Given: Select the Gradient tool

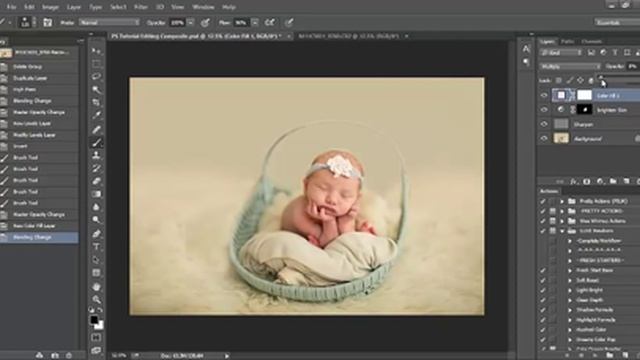Looking at the screenshot, I should (x=96, y=194).
